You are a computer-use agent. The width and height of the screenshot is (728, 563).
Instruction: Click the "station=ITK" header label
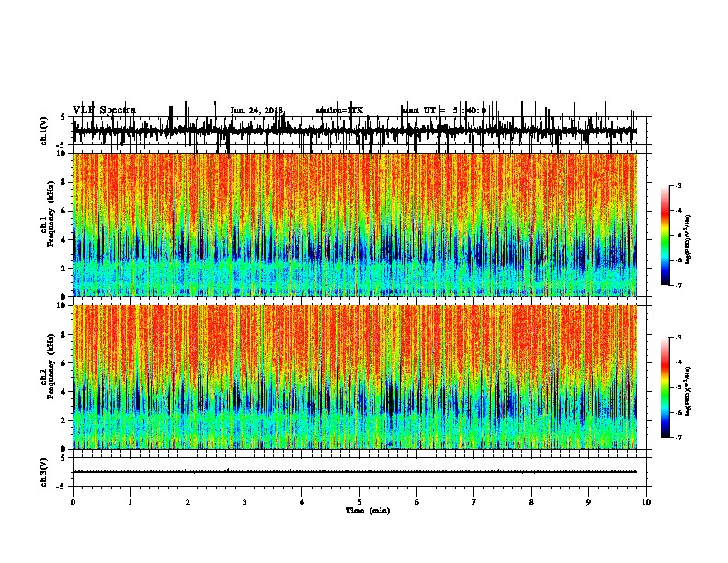click(x=339, y=110)
